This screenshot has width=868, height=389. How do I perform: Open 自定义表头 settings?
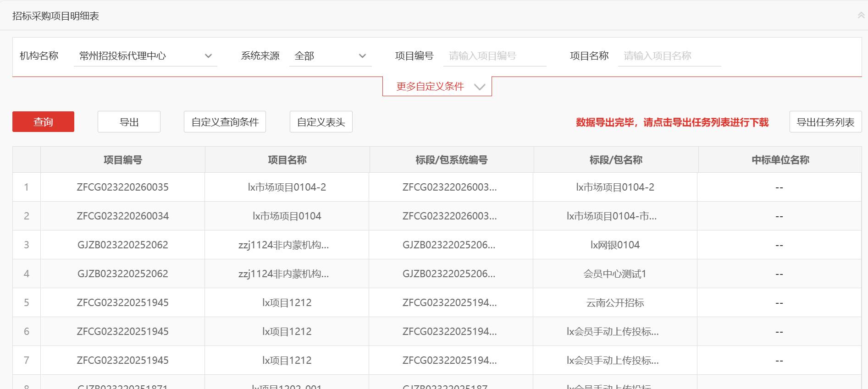321,122
